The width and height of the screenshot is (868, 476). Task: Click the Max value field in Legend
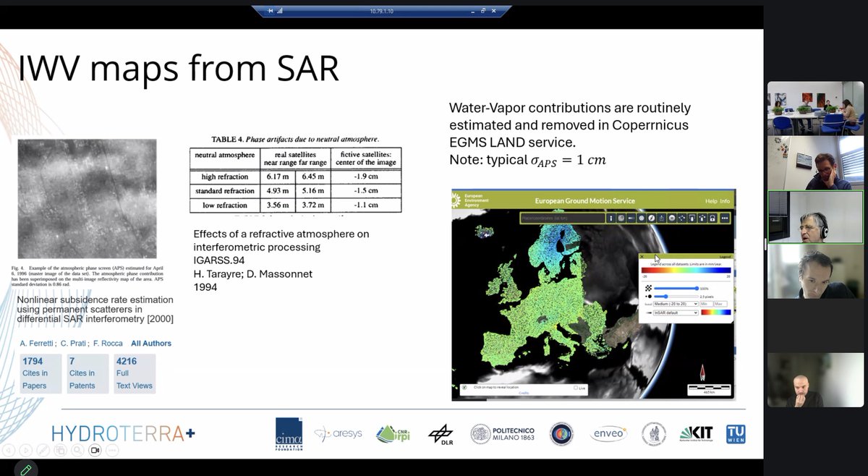click(720, 304)
